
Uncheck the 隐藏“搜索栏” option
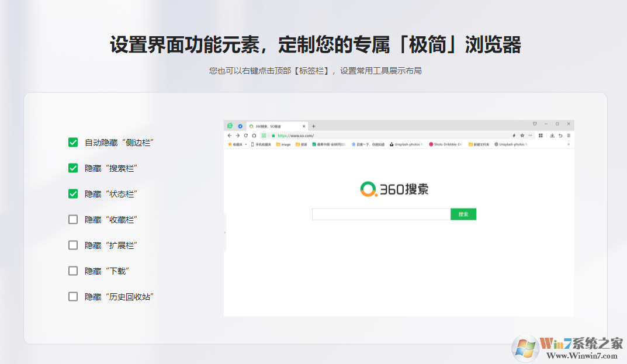[73, 168]
